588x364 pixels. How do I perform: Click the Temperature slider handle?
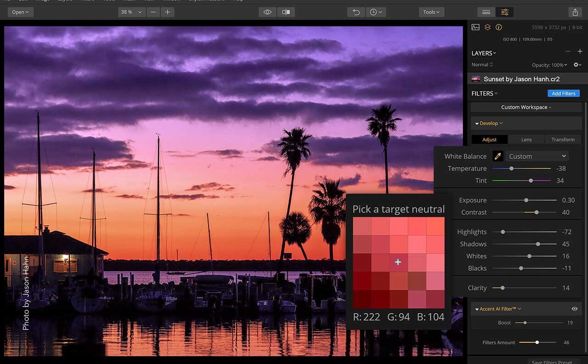click(512, 168)
